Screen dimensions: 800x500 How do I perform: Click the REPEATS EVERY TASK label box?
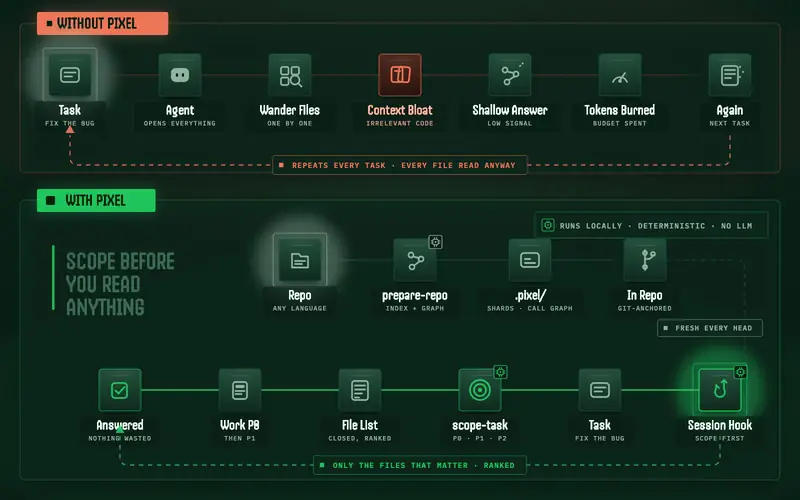(400, 165)
